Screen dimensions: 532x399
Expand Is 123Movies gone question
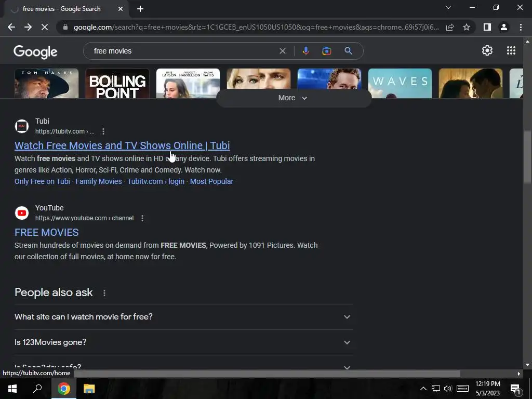[x=183, y=342]
